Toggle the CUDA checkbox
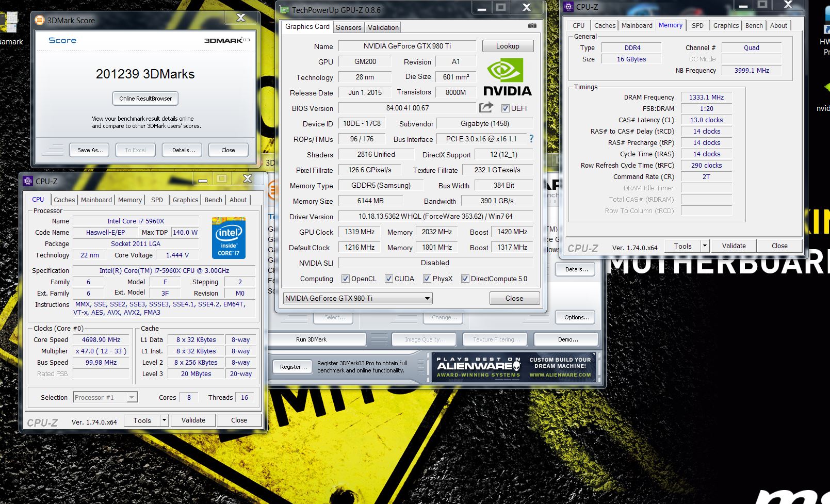Viewport: 830px width, 504px height. tap(389, 279)
